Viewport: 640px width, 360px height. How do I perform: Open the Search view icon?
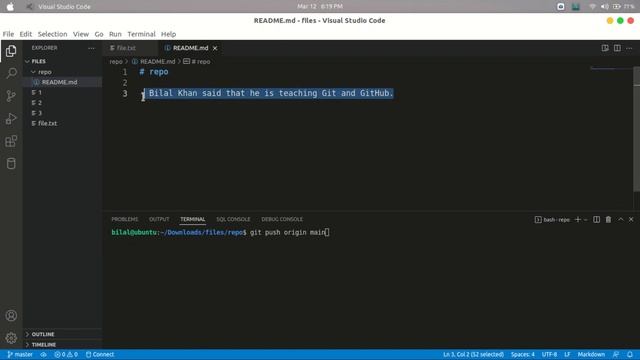pyautogui.click(x=11, y=73)
